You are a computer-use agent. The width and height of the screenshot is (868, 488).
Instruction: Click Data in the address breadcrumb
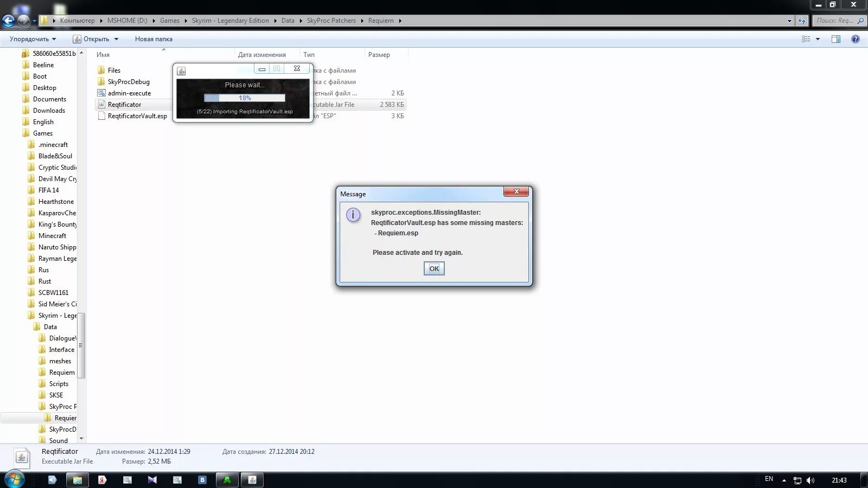click(288, 21)
